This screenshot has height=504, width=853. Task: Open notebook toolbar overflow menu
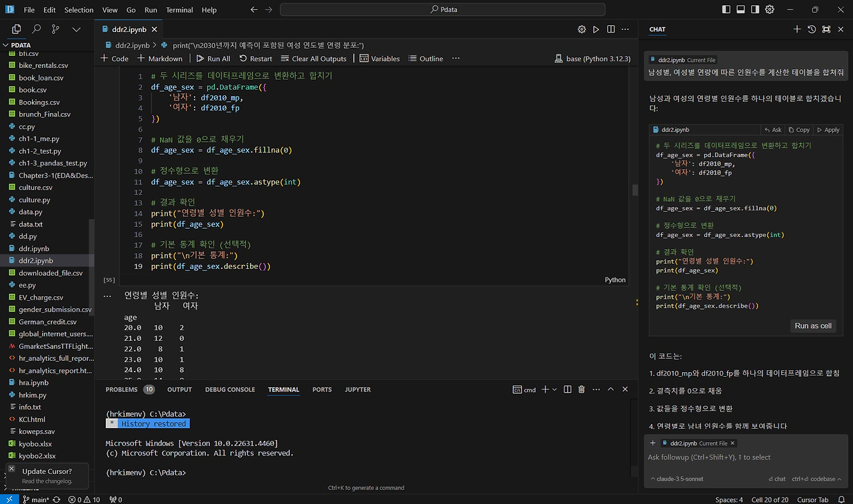point(456,59)
